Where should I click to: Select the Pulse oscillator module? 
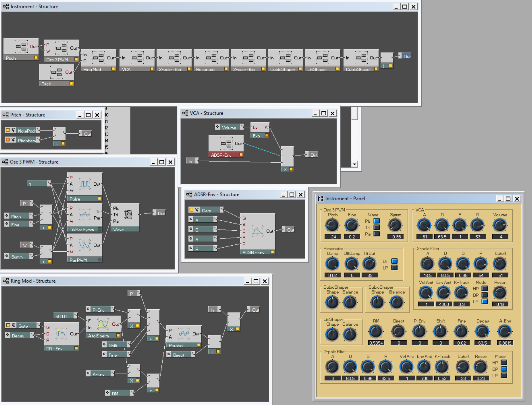85,187
